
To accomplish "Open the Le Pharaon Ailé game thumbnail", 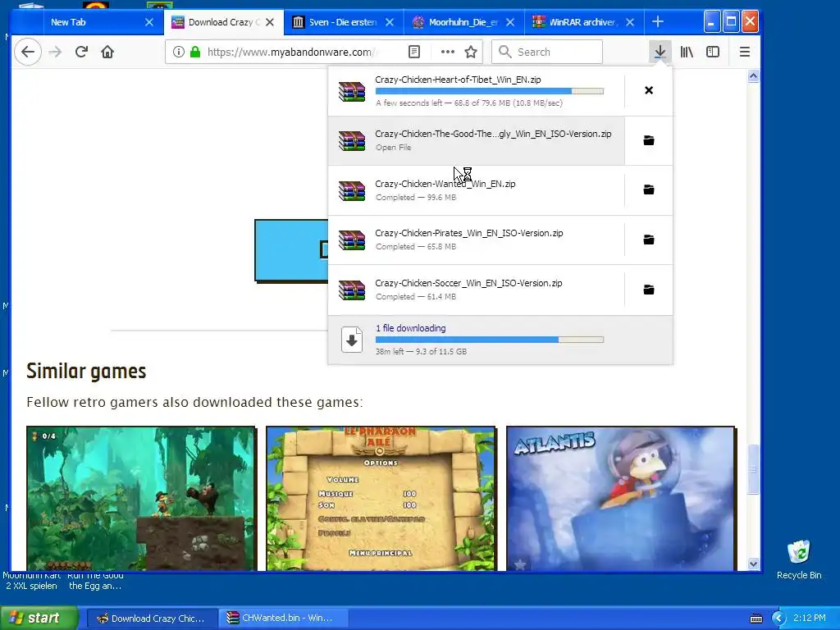I will point(381,498).
